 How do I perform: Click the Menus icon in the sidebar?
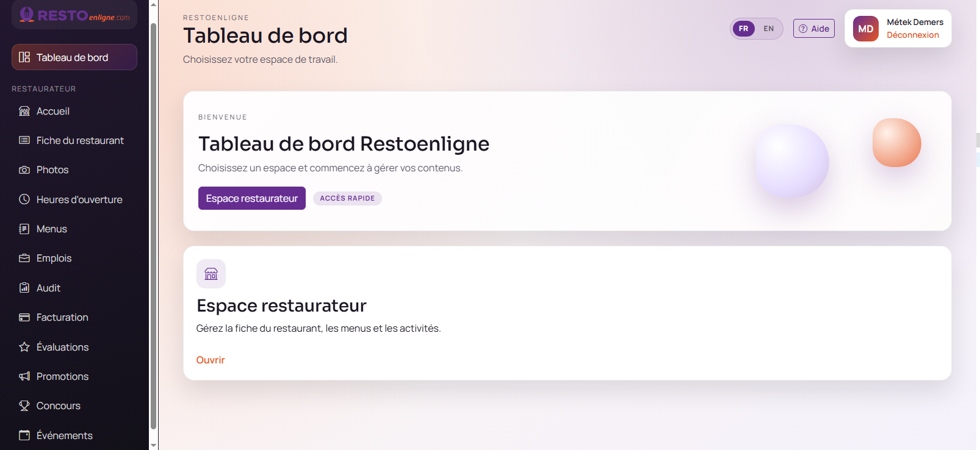pos(24,229)
